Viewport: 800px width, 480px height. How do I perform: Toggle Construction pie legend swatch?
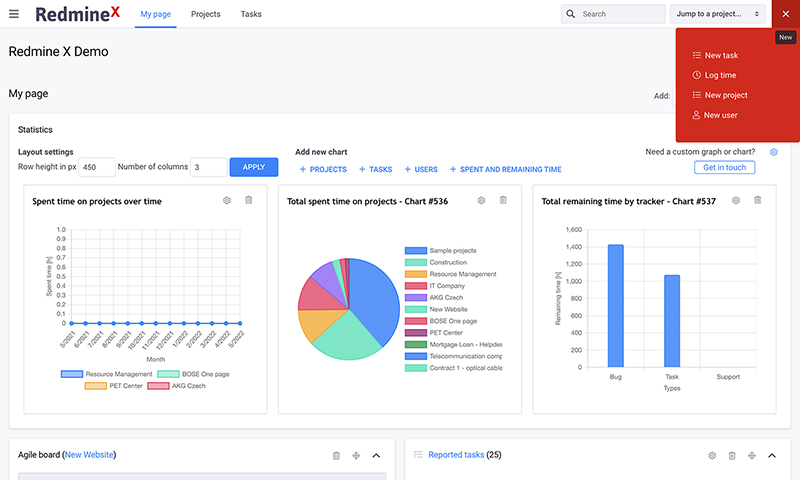[416, 262]
